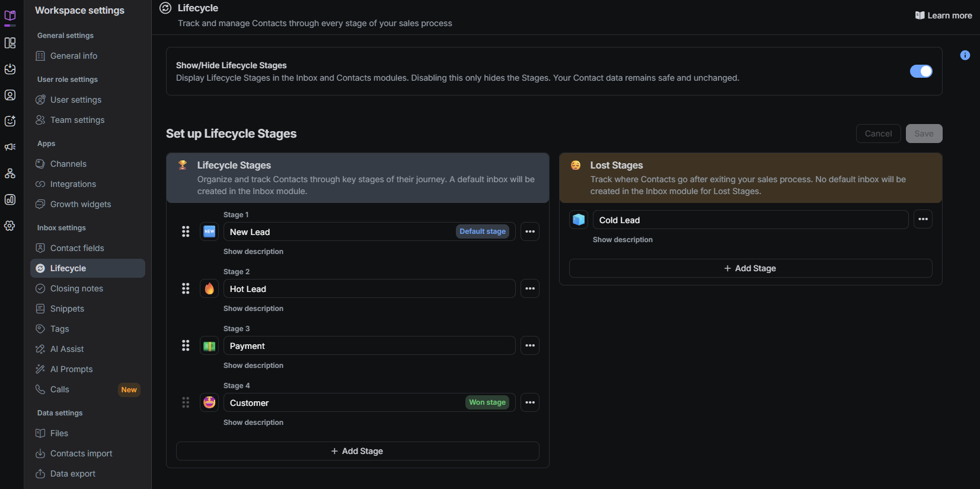980x489 pixels.
Task: Open the inbox messages icon in left rail
Action: coord(10,69)
